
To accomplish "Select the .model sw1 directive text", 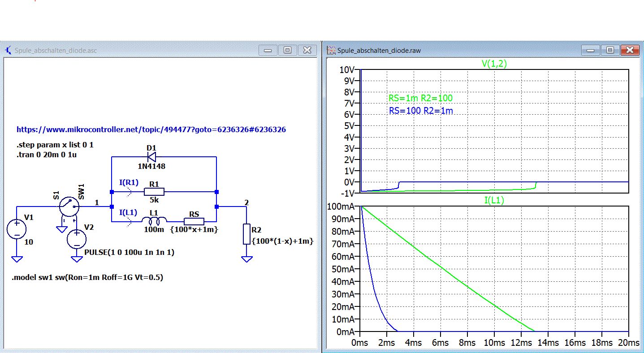I will point(87,278).
